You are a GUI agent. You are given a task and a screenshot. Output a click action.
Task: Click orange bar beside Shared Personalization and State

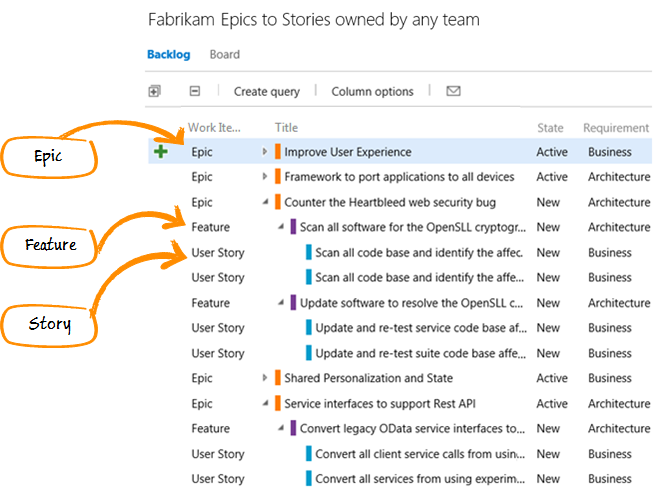pos(278,378)
